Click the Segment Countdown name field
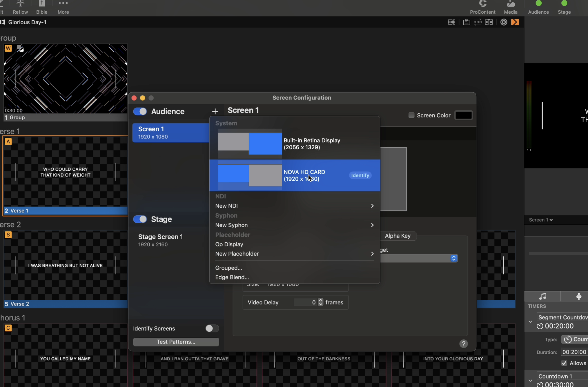The image size is (588, 387). tap(562, 317)
